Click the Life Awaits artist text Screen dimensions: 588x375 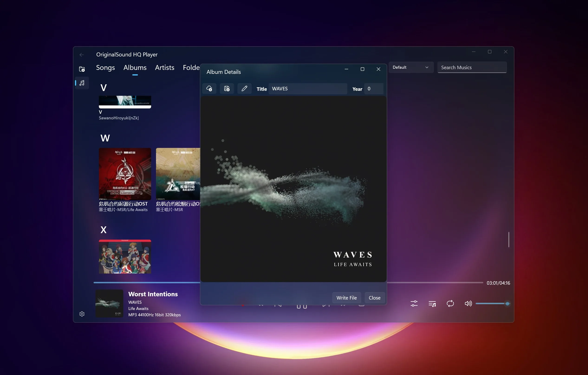pyautogui.click(x=138, y=309)
